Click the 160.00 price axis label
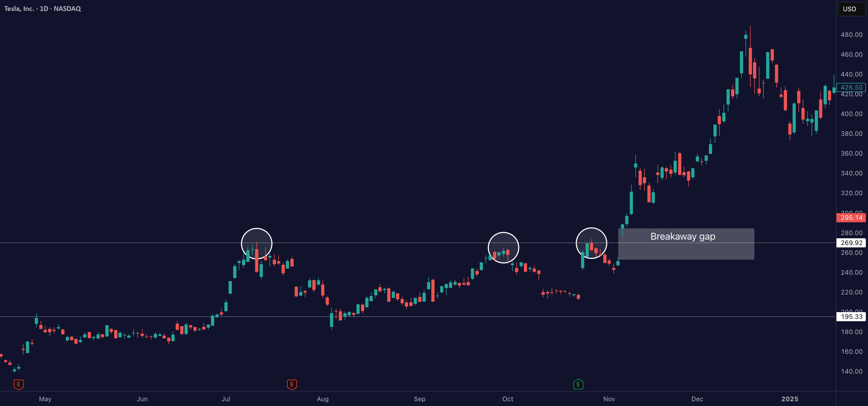 (851, 352)
